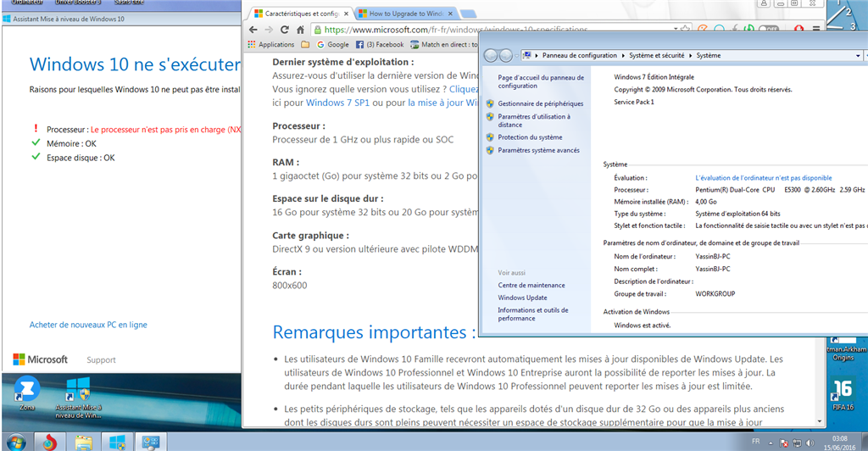The height and width of the screenshot is (451, 868).
Task: Click the shield icon beside Protection du système
Action: click(490, 137)
